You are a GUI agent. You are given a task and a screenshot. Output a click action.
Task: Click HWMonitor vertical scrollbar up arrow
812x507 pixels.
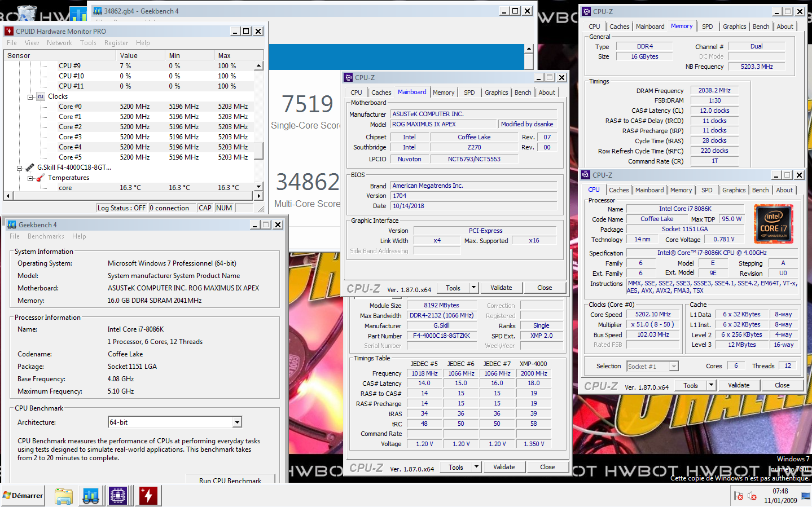point(258,66)
